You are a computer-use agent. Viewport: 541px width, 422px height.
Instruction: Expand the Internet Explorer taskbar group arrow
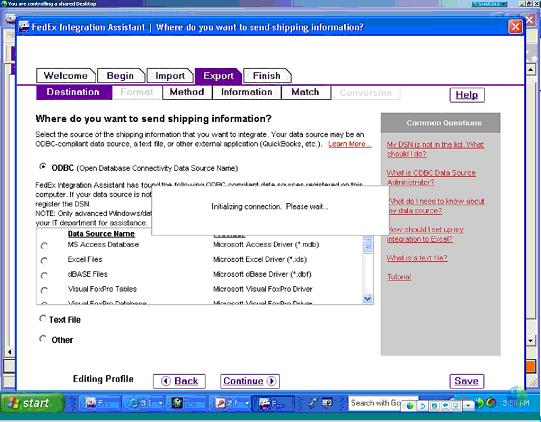coord(160,403)
